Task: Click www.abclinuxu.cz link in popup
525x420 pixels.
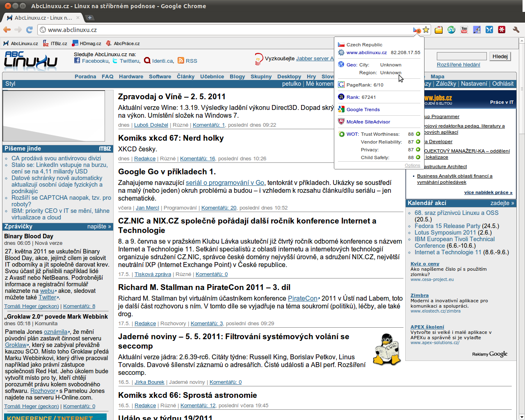Action: click(367, 52)
